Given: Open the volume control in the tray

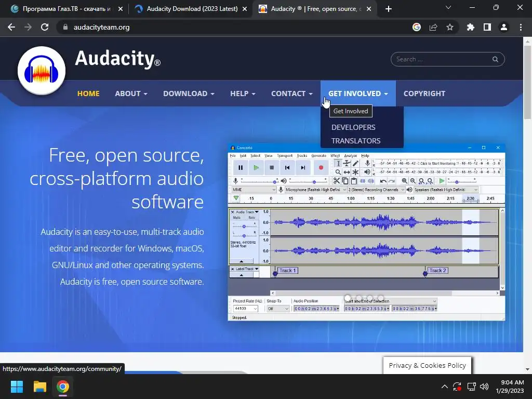Looking at the screenshot, I should pyautogui.click(x=484, y=387).
